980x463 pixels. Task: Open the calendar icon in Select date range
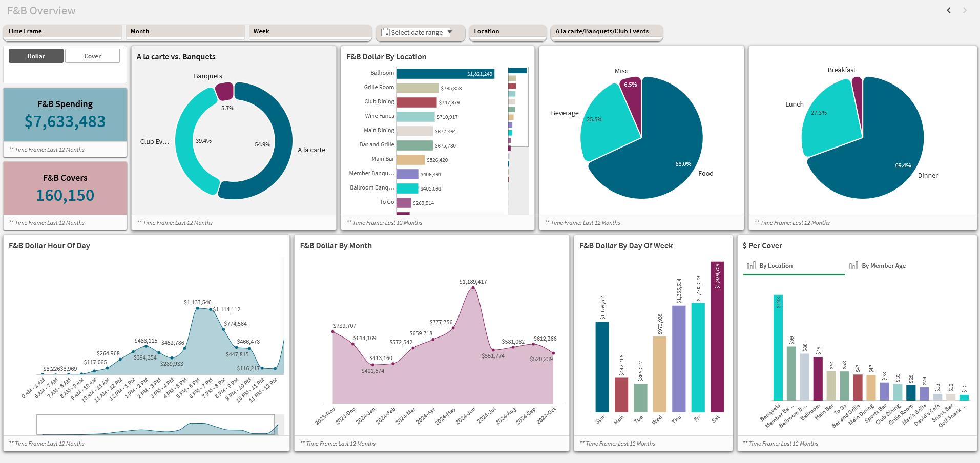click(385, 32)
